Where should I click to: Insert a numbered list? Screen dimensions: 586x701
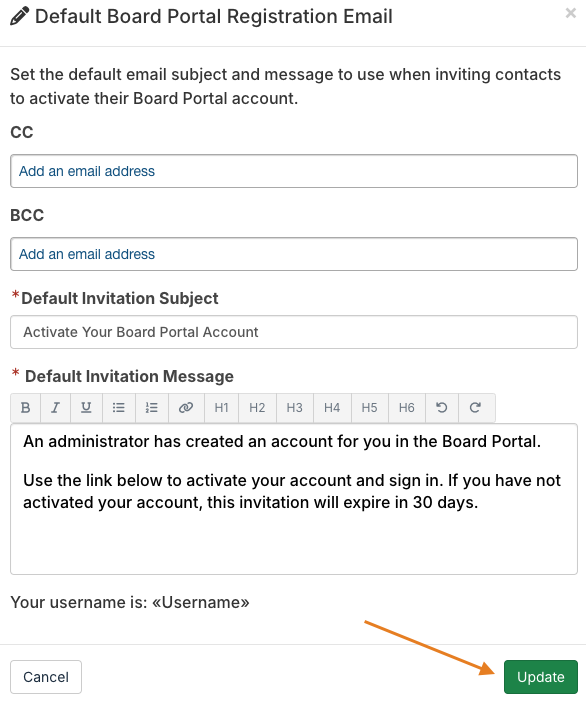152,408
